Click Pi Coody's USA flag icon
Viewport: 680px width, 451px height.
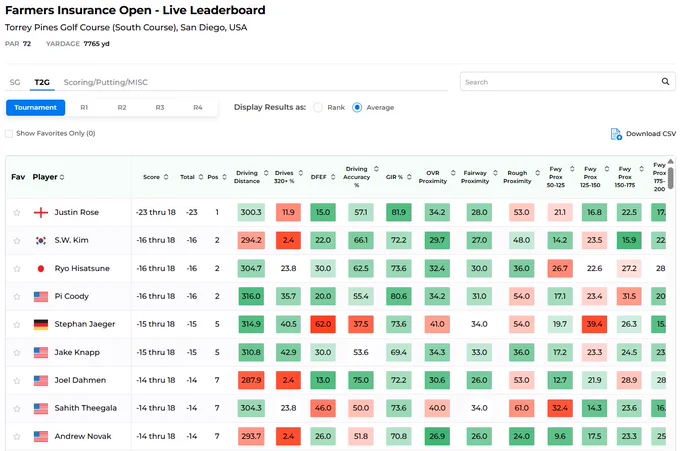coord(41,297)
